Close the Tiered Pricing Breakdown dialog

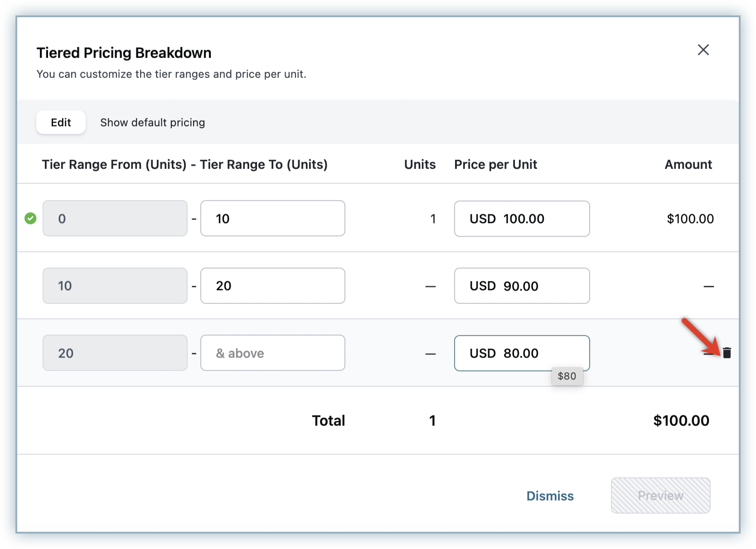coord(703,50)
